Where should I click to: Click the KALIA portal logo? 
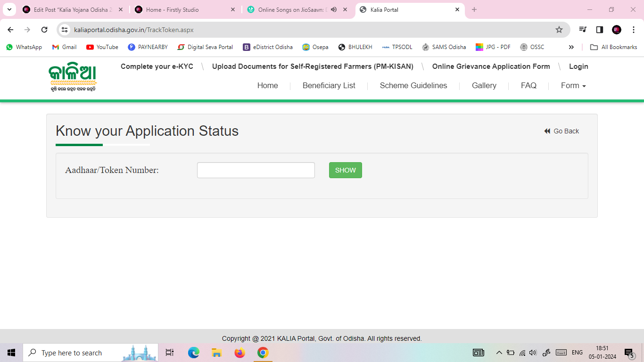(72, 78)
